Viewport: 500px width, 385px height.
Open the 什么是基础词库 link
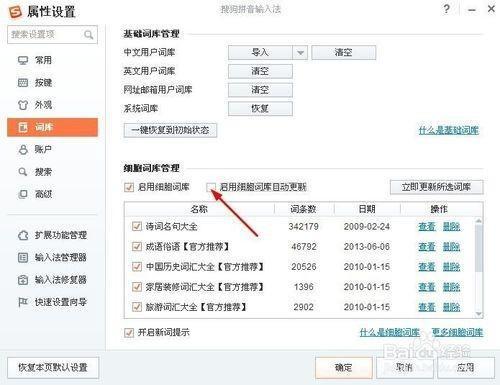pos(449,130)
